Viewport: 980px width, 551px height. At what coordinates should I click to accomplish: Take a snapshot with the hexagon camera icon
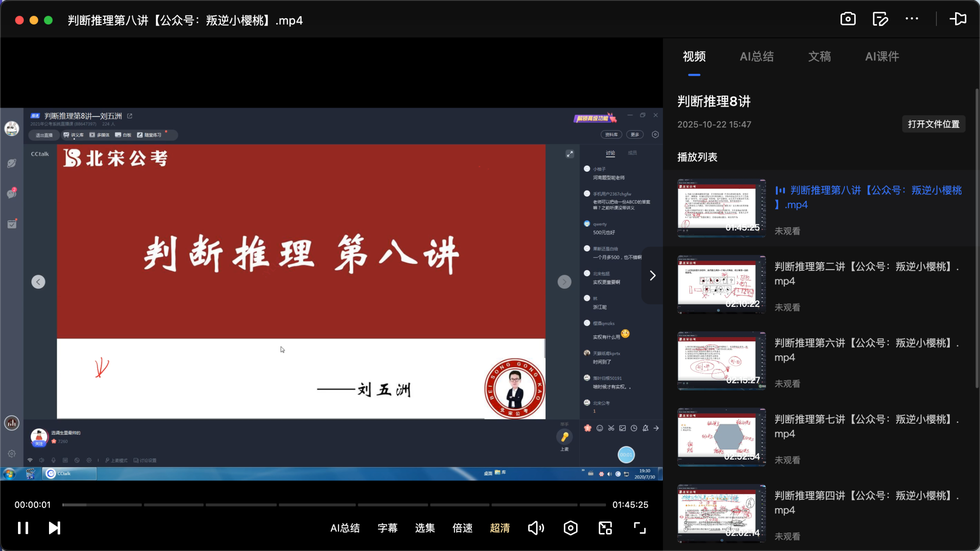[x=570, y=528]
